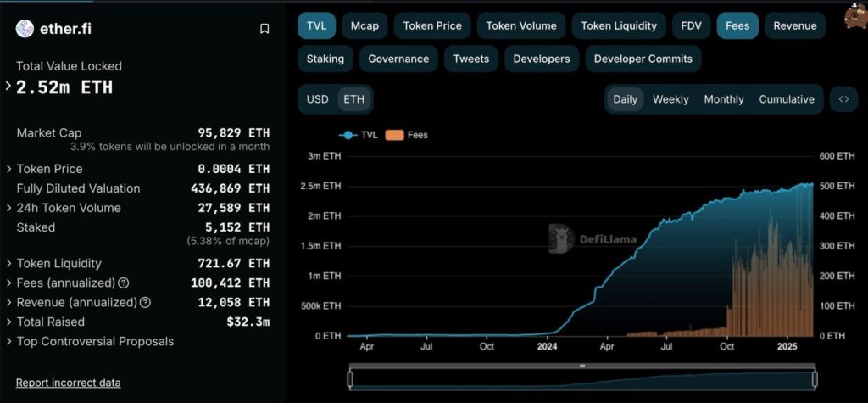Toggle the Developers chart metric
The width and height of the screenshot is (868, 403).
pos(542,59)
